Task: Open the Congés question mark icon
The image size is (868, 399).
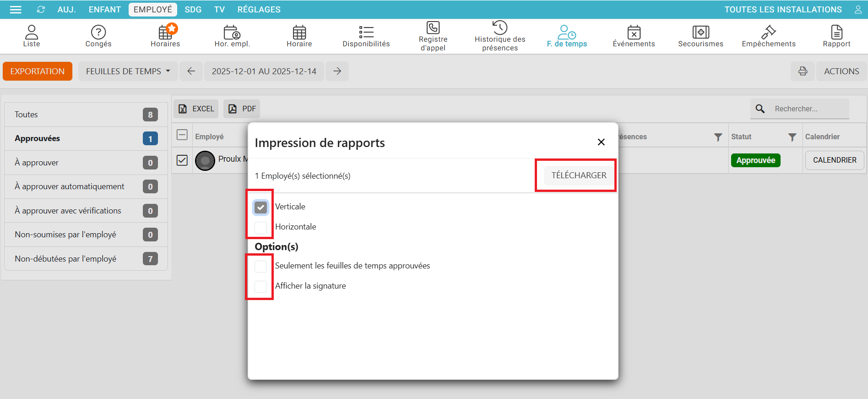Action: tap(98, 33)
